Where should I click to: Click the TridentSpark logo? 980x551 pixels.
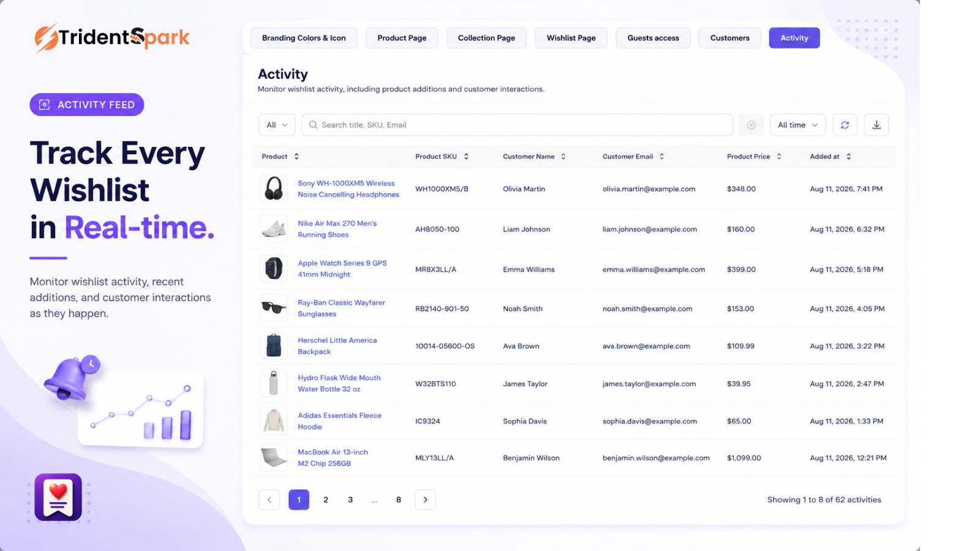tap(112, 38)
